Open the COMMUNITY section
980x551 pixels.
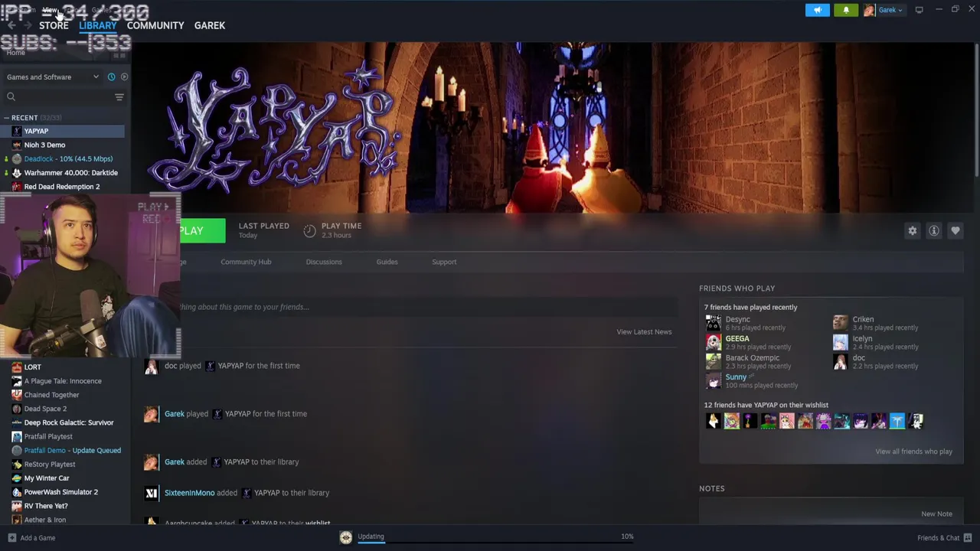(155, 25)
